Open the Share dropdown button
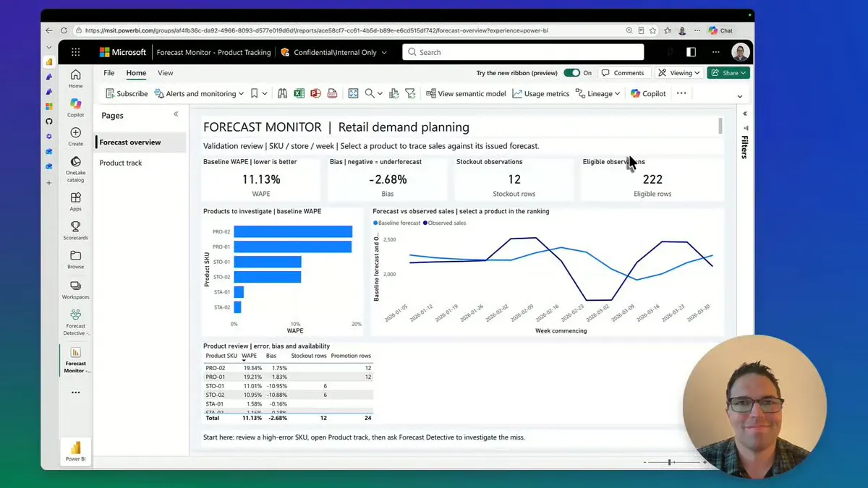This screenshot has width=868, height=488. [x=728, y=73]
